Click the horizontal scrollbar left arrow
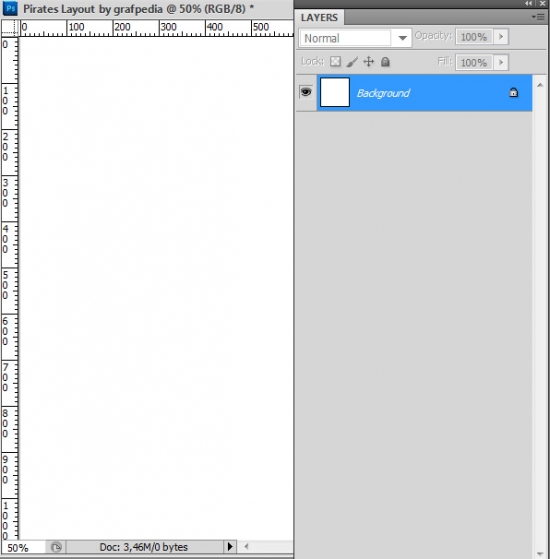This screenshot has width=550, height=559. click(246, 547)
